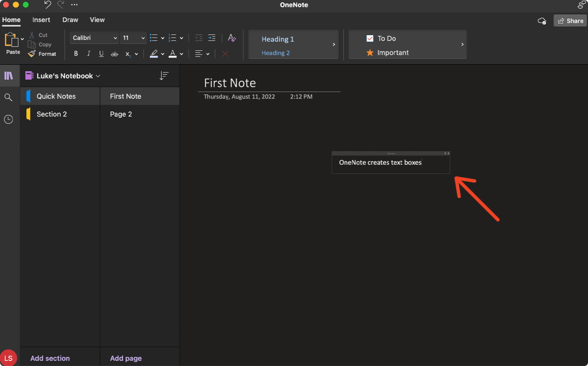Toggle bold formatting
Image resolution: width=588 pixels, height=366 pixels.
point(76,54)
